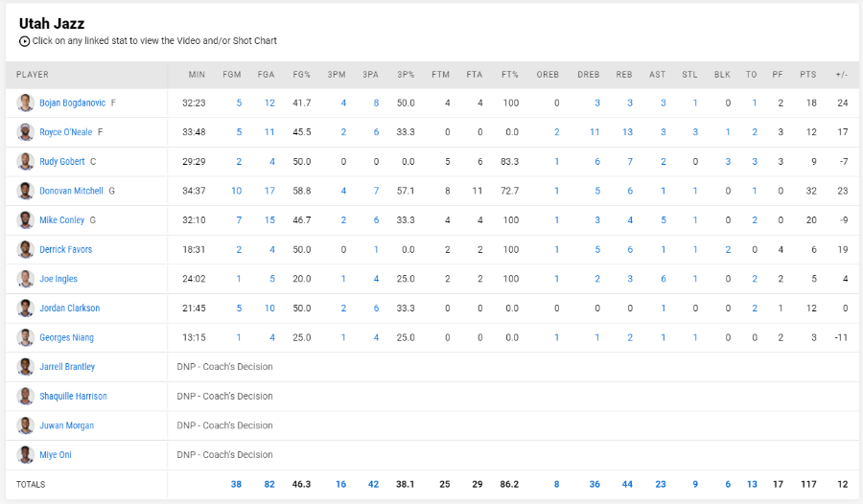Click the MIN column header
The width and height of the screenshot is (863, 504).
[197, 75]
